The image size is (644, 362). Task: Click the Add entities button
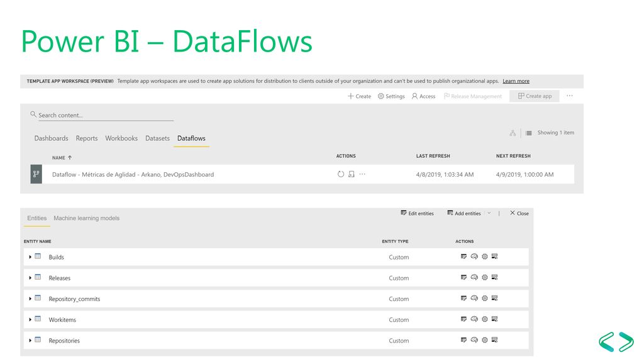click(464, 214)
